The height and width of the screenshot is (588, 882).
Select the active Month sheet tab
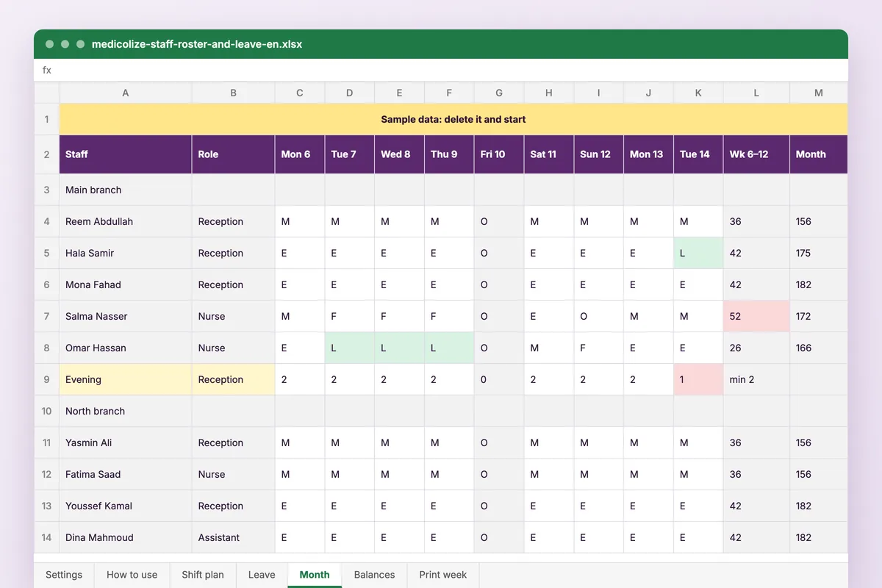(x=315, y=575)
